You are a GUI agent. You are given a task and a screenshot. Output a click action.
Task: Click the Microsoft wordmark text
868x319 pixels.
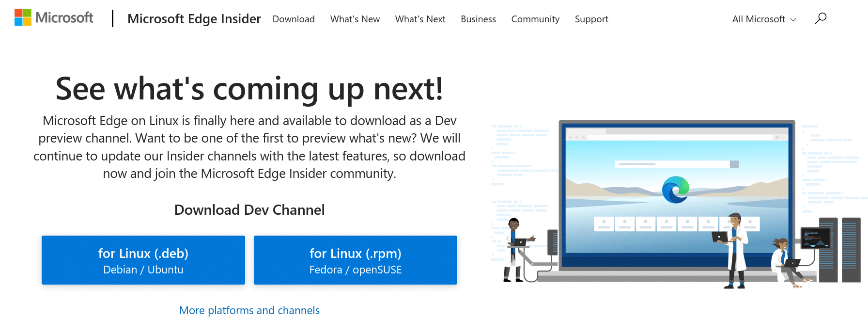coord(64,18)
